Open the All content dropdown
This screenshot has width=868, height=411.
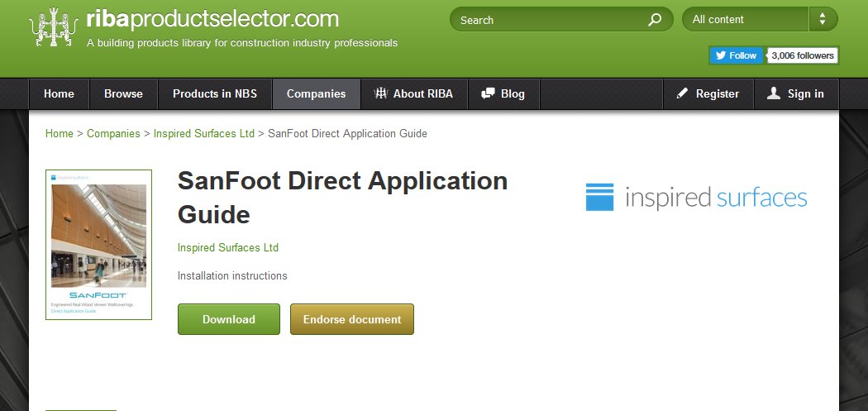(x=760, y=19)
